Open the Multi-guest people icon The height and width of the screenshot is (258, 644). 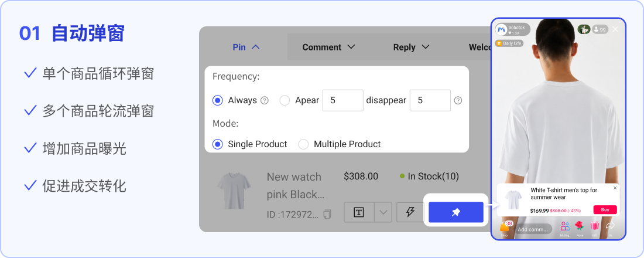(x=565, y=226)
